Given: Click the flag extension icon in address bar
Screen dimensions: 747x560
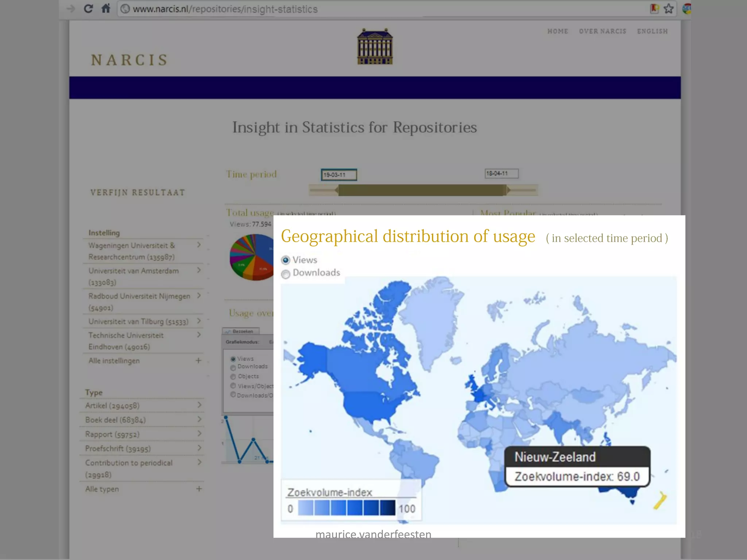Looking at the screenshot, I should point(654,8).
